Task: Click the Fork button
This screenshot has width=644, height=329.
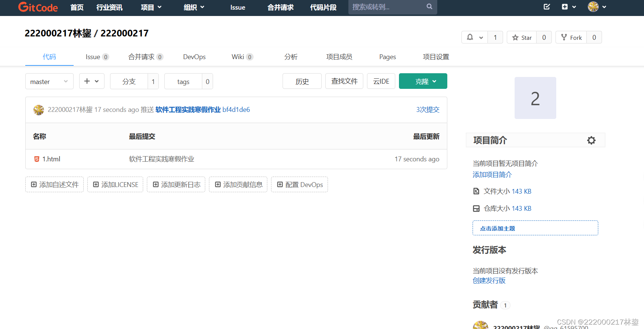Action: [571, 37]
